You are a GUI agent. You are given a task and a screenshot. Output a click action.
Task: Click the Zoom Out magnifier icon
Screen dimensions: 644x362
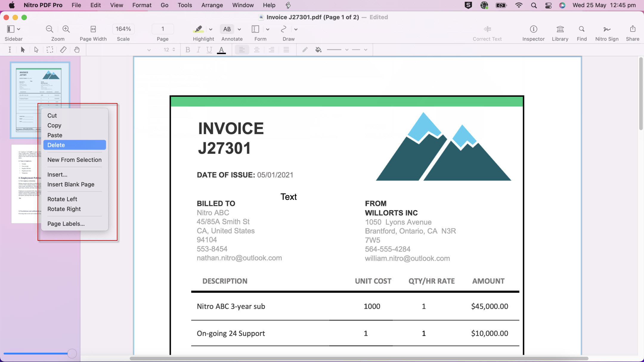(x=49, y=29)
